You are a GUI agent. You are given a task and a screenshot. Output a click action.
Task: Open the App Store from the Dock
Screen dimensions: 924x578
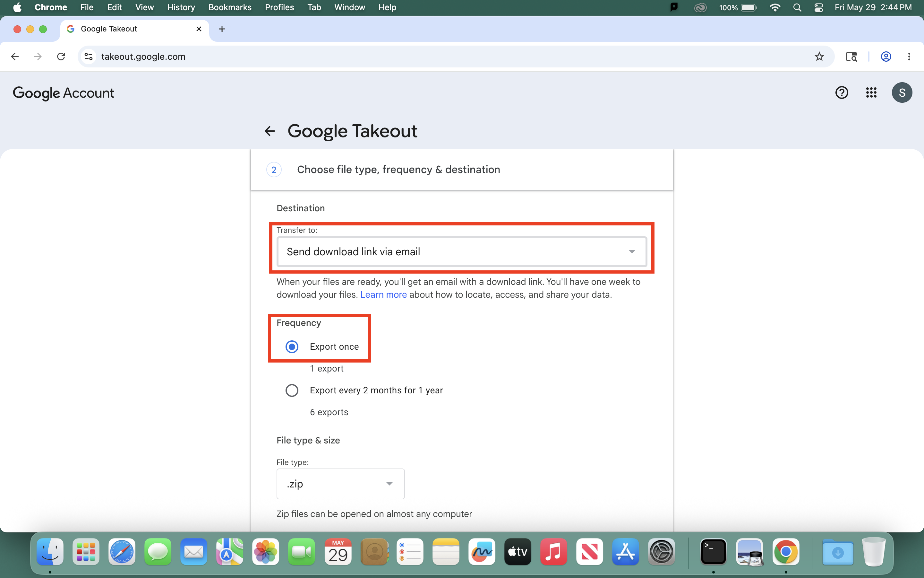625,552
